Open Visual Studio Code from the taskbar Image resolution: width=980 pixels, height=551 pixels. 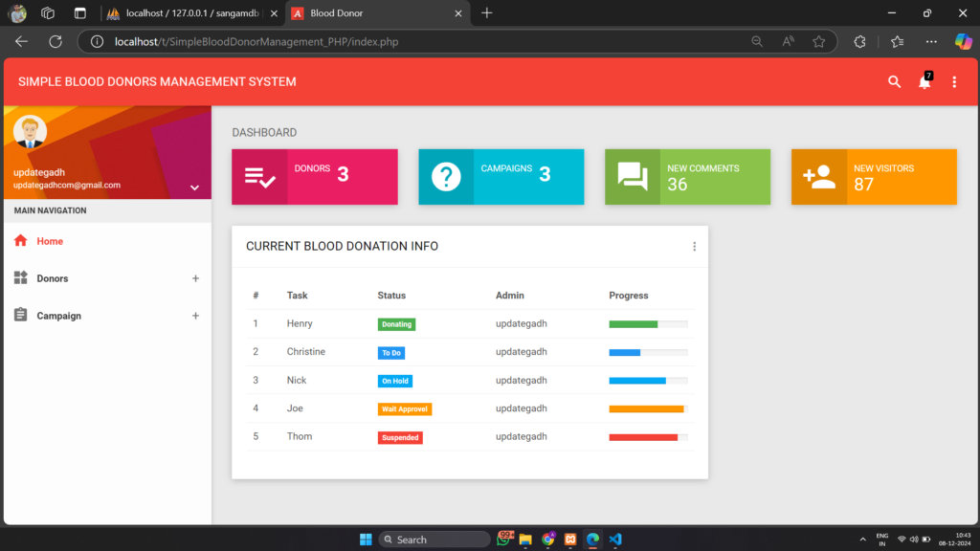click(615, 540)
